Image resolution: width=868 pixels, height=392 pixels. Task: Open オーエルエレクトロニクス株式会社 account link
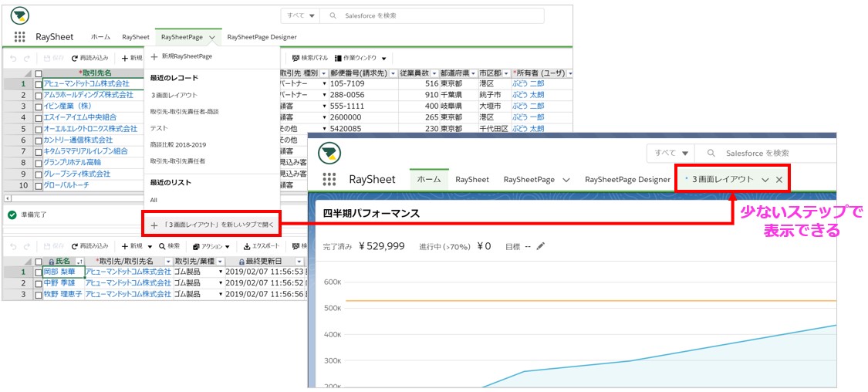click(90, 129)
